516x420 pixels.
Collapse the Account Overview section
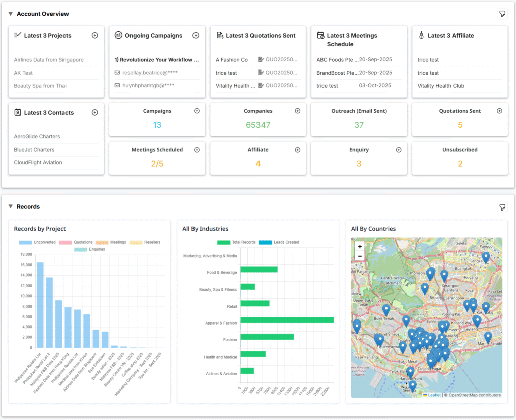tap(11, 14)
